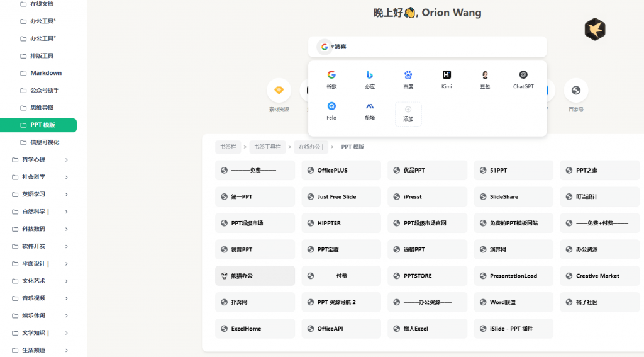The image size is (644, 357).
Task: Select the Baidu search engine icon
Action: (408, 75)
